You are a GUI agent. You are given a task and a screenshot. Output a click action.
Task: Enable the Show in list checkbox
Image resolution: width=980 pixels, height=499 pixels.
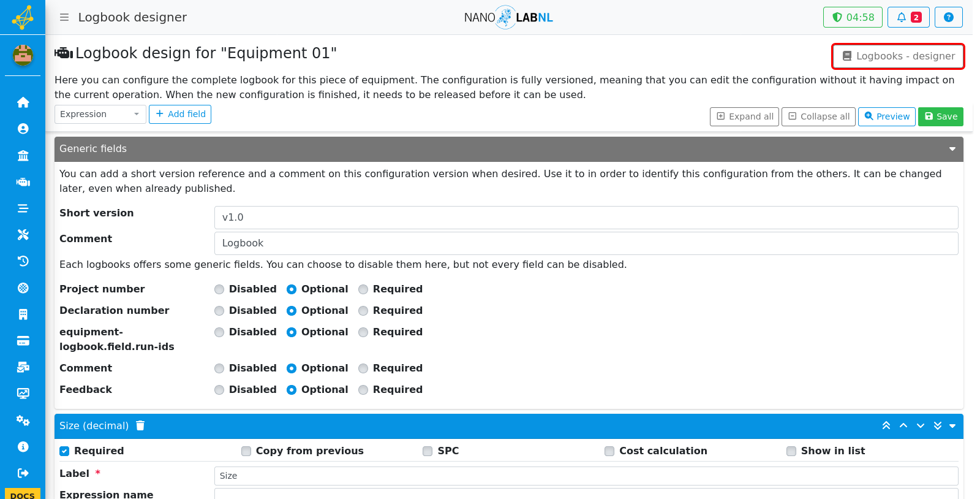click(x=791, y=451)
